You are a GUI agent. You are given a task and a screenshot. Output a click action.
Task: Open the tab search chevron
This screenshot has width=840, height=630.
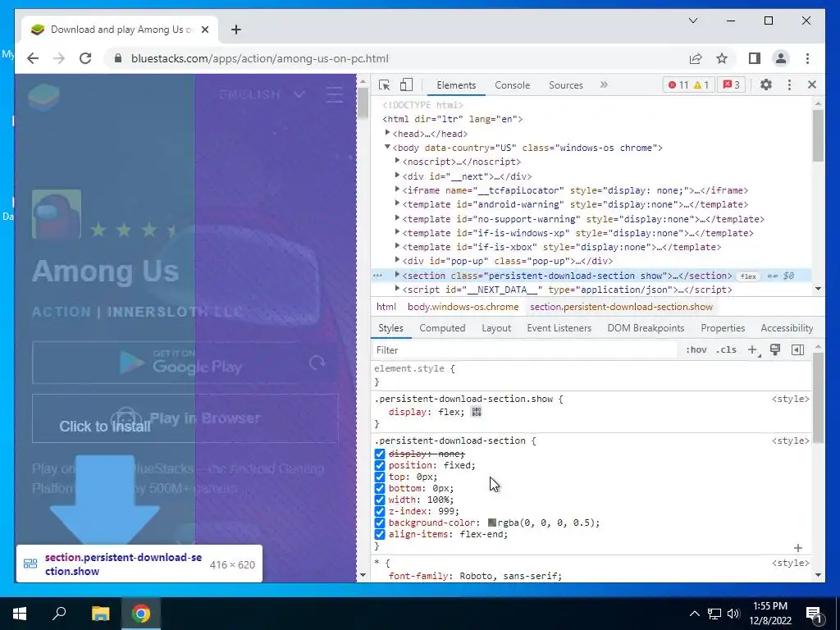[692, 21]
